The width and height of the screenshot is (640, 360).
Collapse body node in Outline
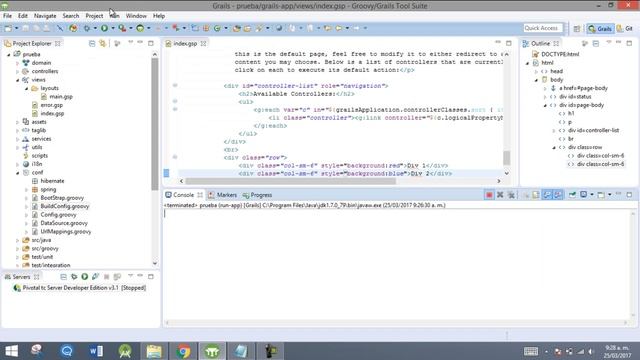pyautogui.click(x=536, y=80)
